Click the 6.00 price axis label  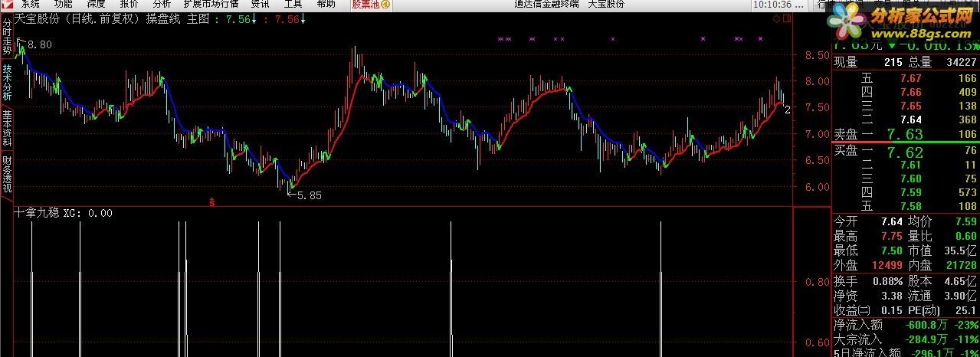817,187
